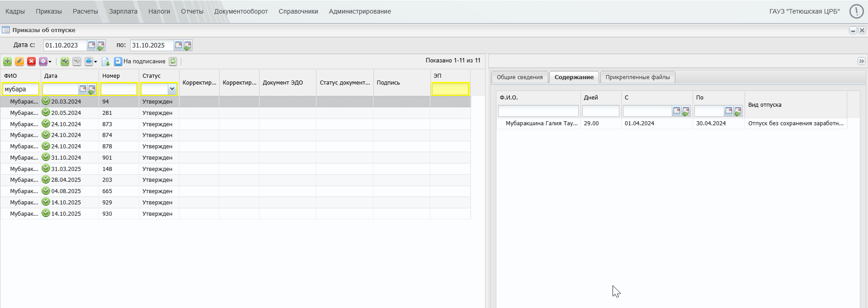Click the arrow-calendar icon next to 'Дата с'
Viewport: 868px width, 308px height.
click(x=101, y=45)
